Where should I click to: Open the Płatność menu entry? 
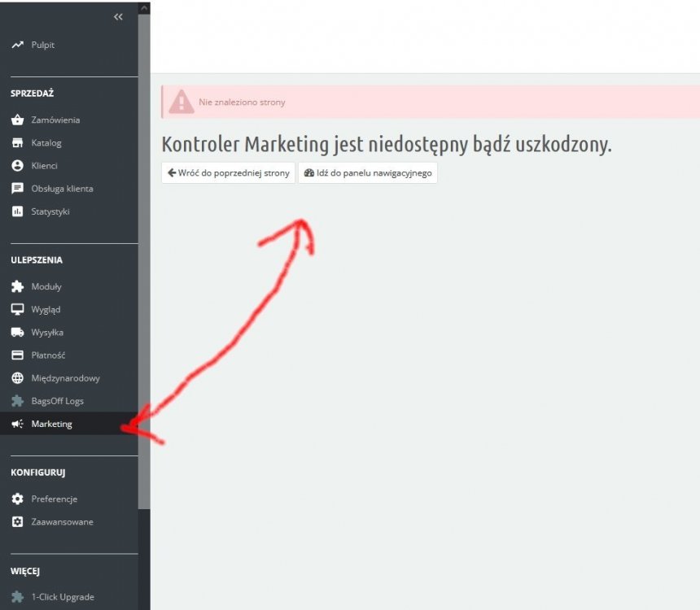(48, 355)
